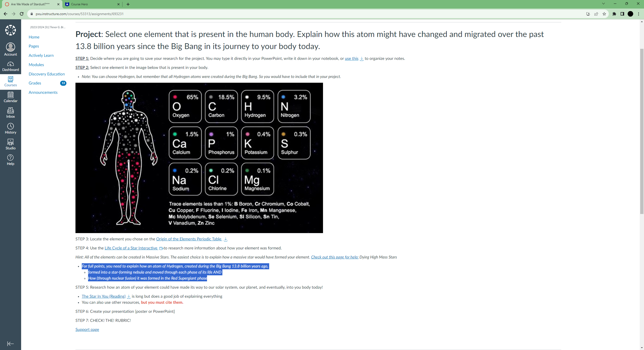Open 'The Star In You (Reading)' link
Viewport: 644px width, 350px height.
coord(103,296)
